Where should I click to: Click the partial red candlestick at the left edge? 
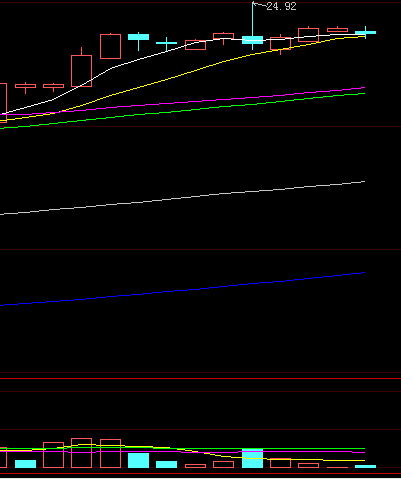tap(3, 103)
